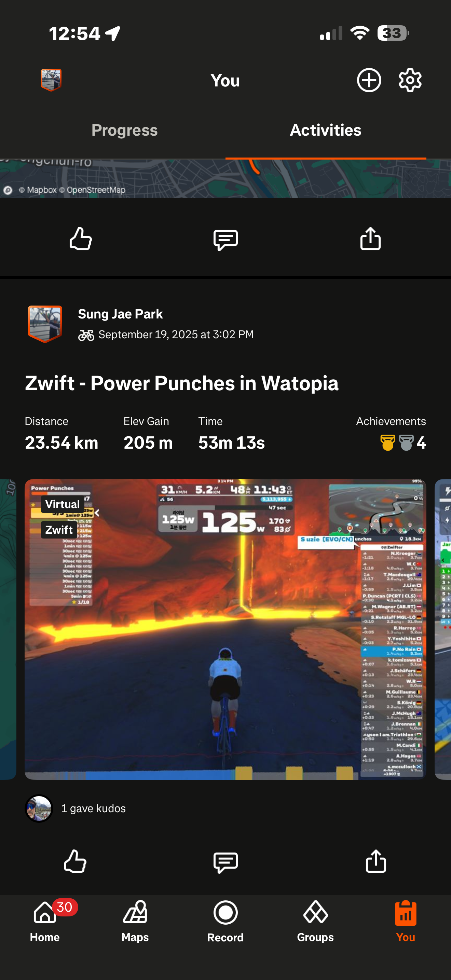Open the Zwift gameplay screenshot thumbnail
Image resolution: width=451 pixels, height=980 pixels.
tap(225, 630)
